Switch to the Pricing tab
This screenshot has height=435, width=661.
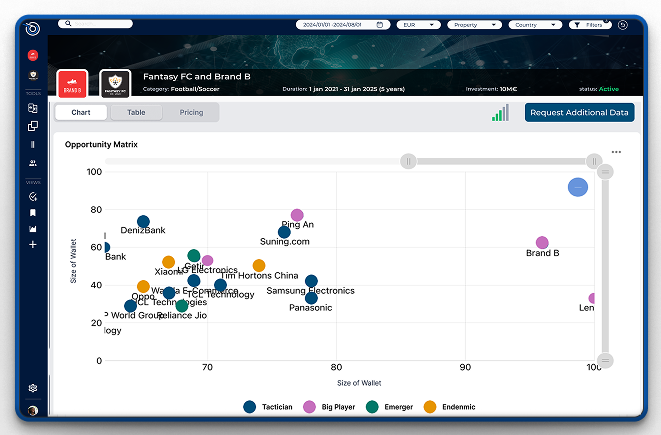point(191,113)
